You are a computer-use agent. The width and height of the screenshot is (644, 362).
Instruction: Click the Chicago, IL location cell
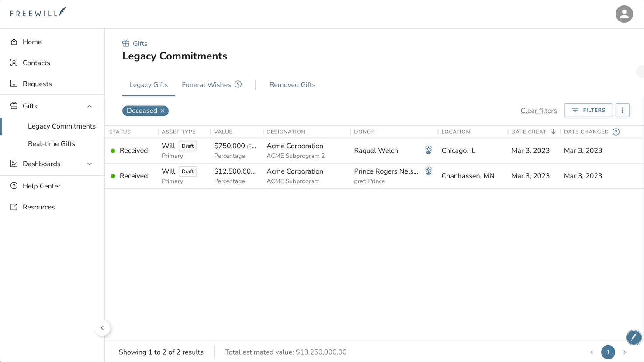[x=458, y=150]
